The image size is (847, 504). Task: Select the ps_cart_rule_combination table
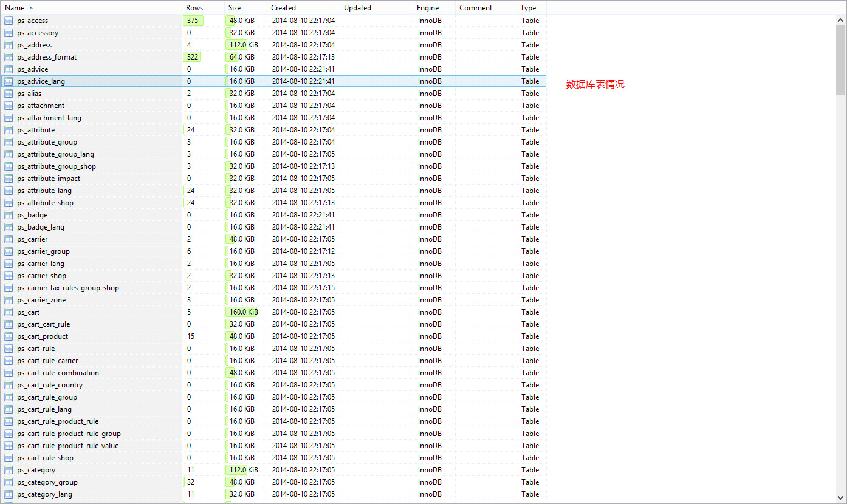tap(58, 373)
